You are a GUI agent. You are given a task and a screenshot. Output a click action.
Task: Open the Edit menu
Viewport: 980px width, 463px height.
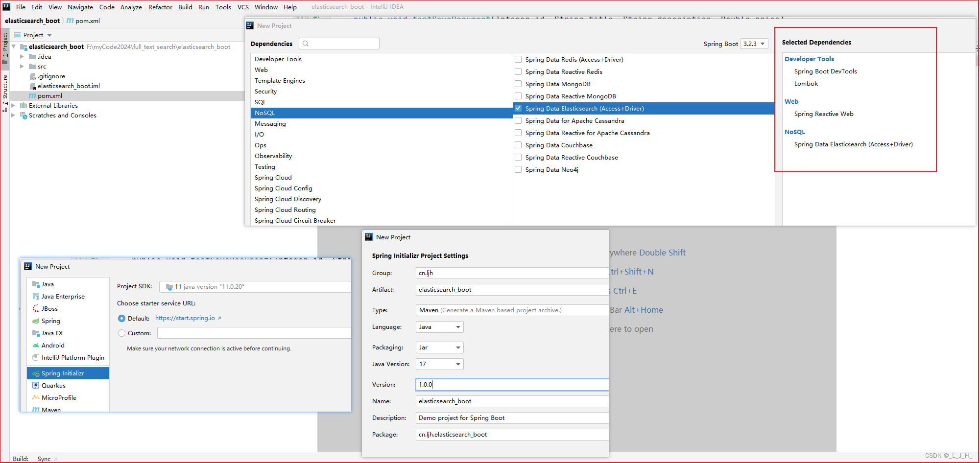(x=37, y=7)
